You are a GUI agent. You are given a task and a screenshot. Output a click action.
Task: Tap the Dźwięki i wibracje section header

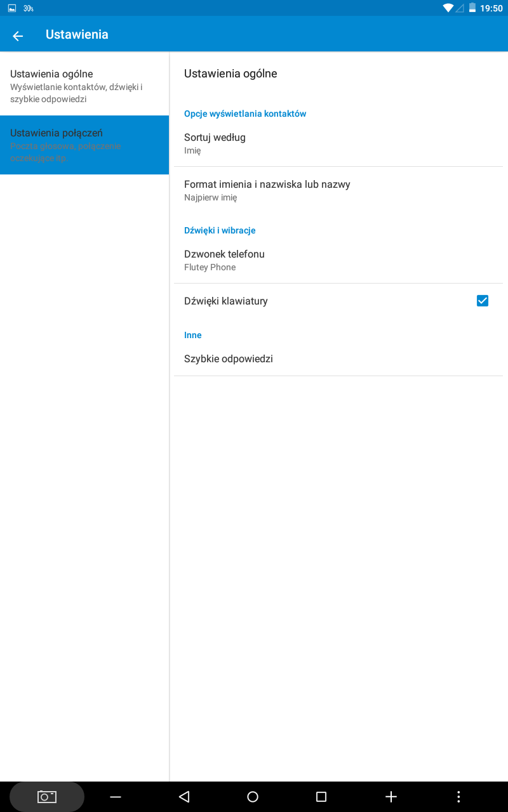(x=220, y=230)
